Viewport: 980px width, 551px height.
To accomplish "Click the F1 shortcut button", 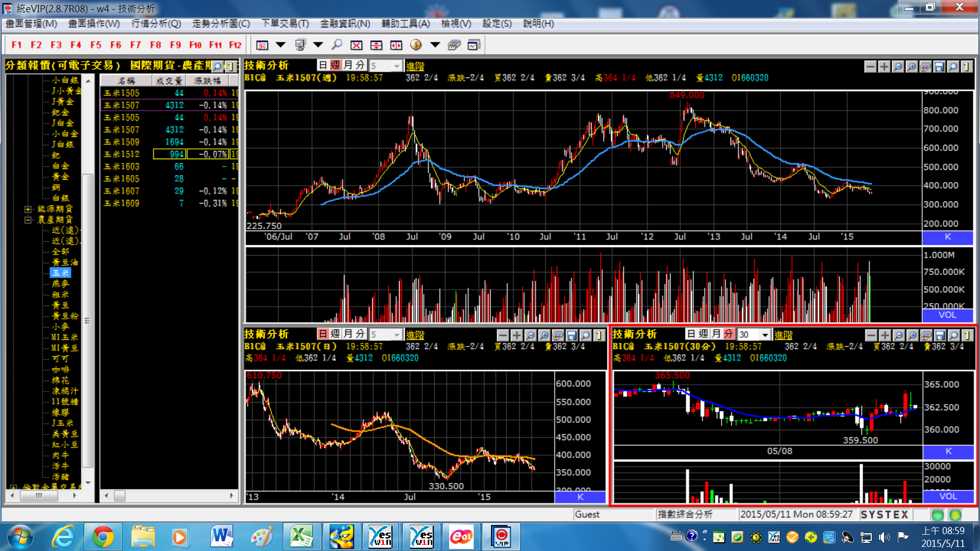I will (x=16, y=45).
